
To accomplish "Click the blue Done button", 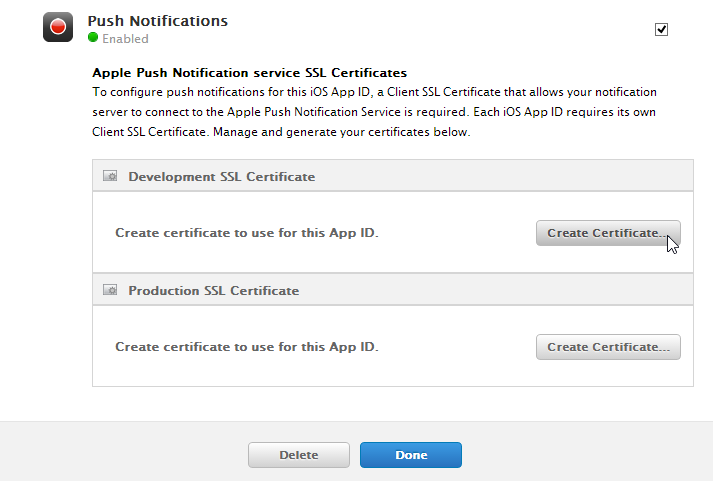I will click(411, 455).
